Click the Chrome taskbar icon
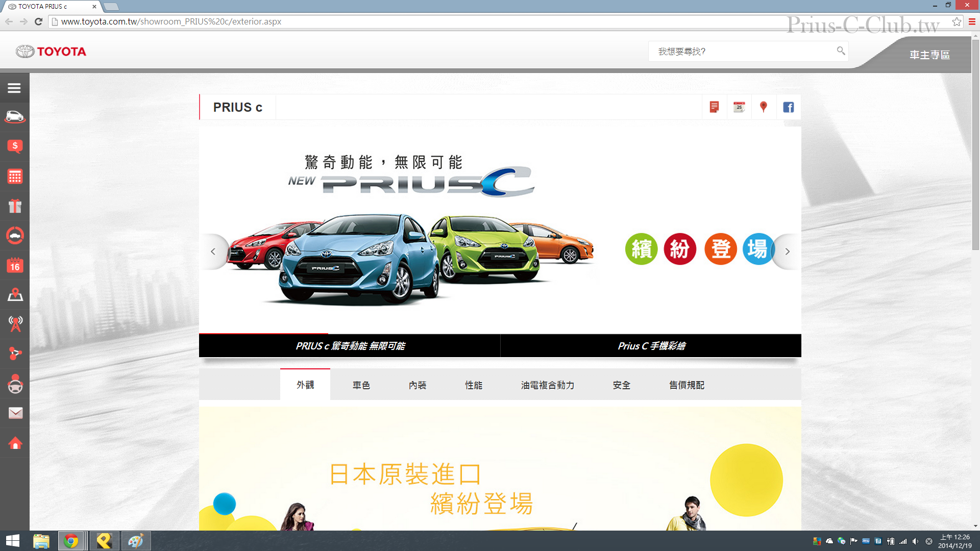980x551 pixels. pos(71,541)
